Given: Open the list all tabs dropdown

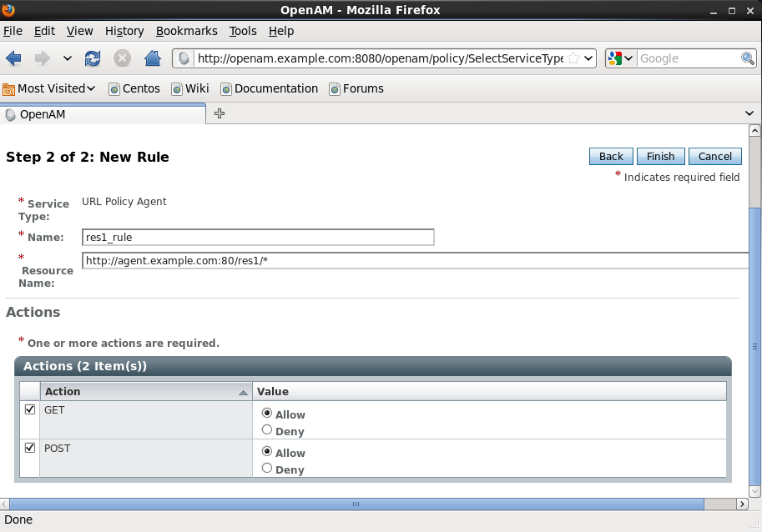Looking at the screenshot, I should click(749, 113).
